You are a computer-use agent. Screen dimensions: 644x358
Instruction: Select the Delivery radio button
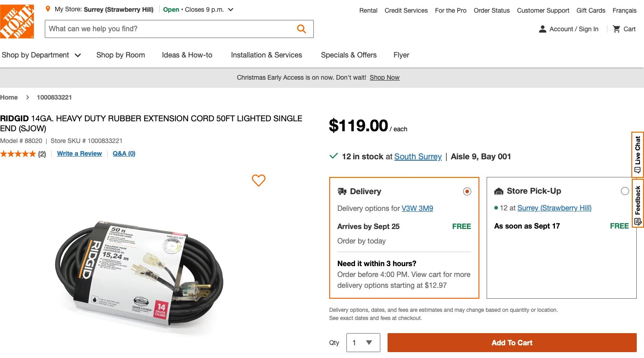pyautogui.click(x=467, y=191)
